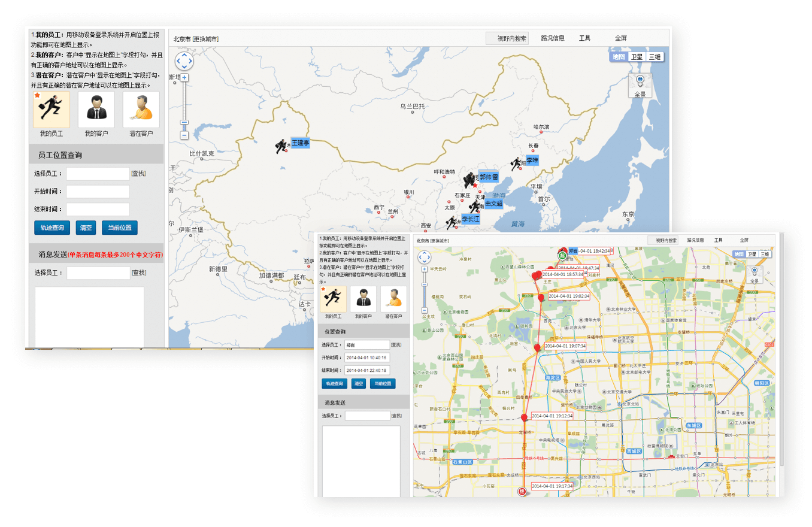Select 我的员工 icon in back window

click(x=51, y=110)
